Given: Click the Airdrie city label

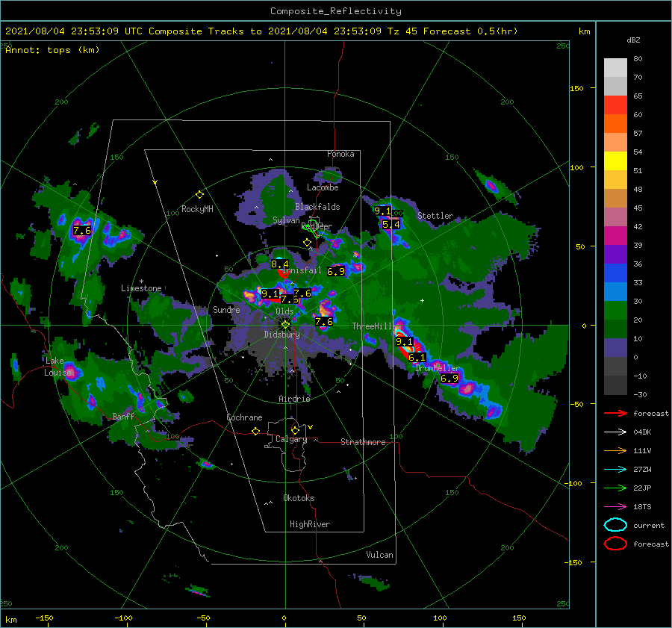Looking at the screenshot, I should click(x=294, y=399).
